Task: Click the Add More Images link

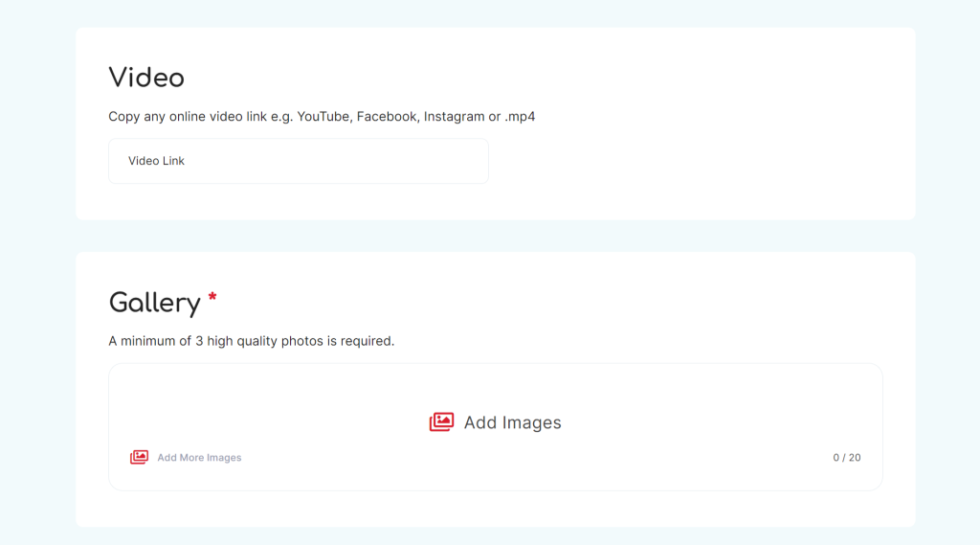Action: tap(199, 458)
